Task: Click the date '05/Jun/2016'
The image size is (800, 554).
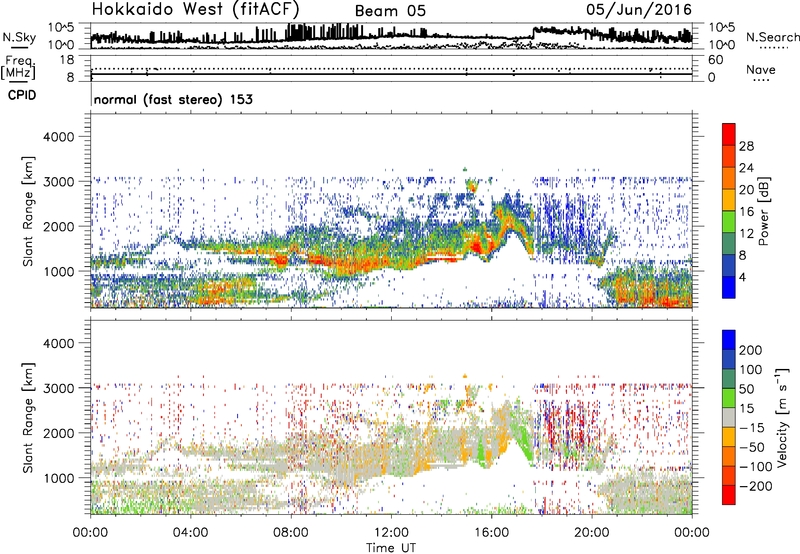Action: (639, 9)
